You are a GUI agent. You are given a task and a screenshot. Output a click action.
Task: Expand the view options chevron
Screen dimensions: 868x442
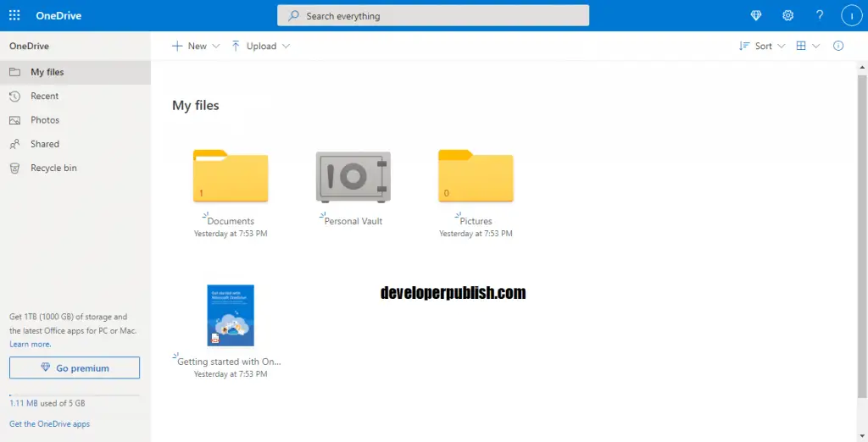pos(816,46)
